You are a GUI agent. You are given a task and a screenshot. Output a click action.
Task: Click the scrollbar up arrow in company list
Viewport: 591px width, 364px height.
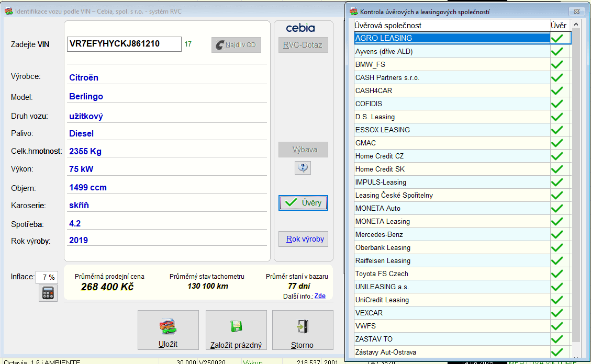coord(576,25)
